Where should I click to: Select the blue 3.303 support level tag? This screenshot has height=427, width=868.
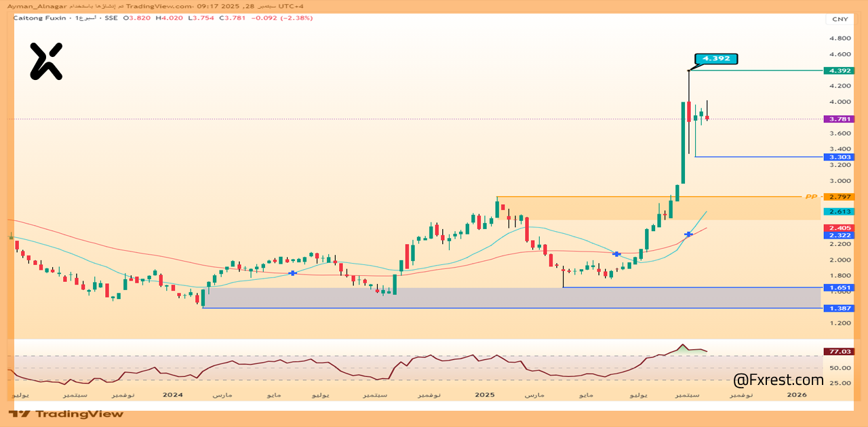838,157
